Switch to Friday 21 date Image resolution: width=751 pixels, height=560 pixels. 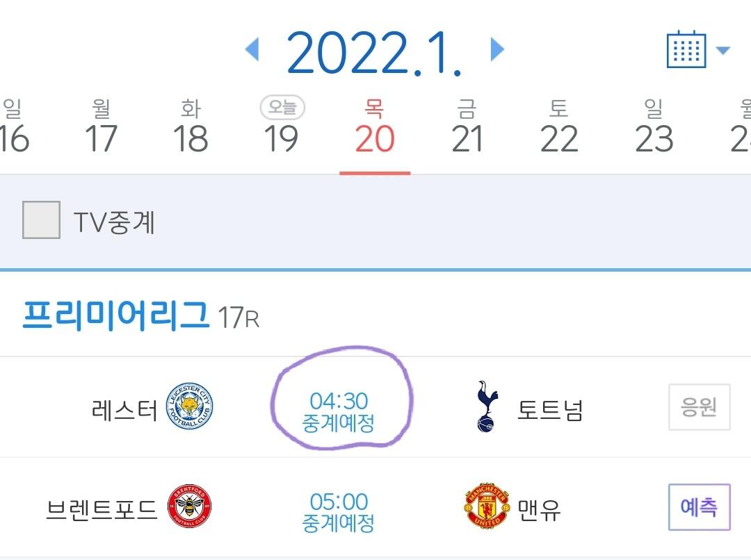point(467,129)
